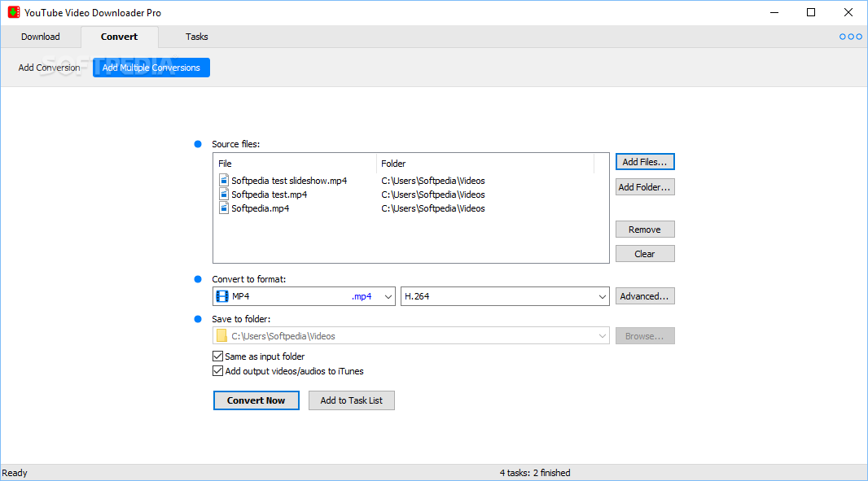Viewport: 868px width, 481px height.
Task: Click the Add Files... button
Action: pos(645,162)
